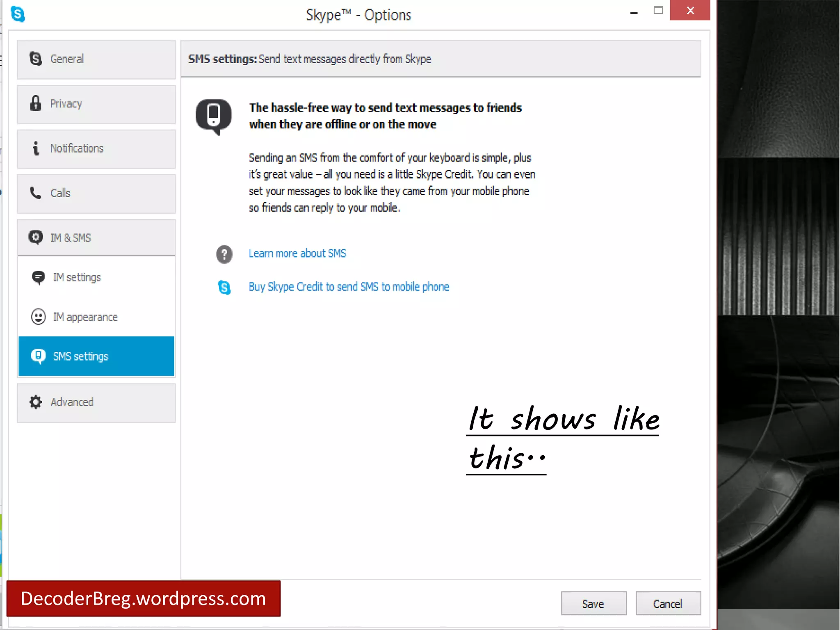Click the chat bubble icon beside IM & SMS
Screen dimensions: 840x630
(x=36, y=237)
